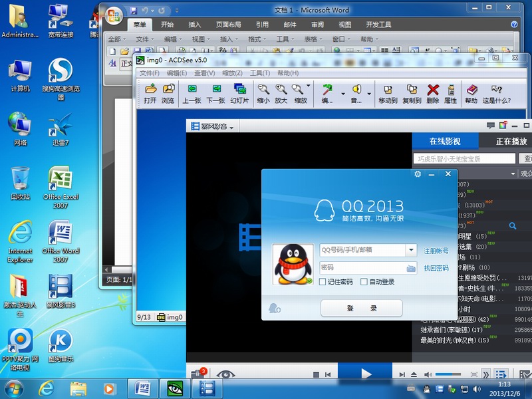Mute Baofeng player speaker icon
Viewport: 532px width, 399px height.
click(x=428, y=374)
